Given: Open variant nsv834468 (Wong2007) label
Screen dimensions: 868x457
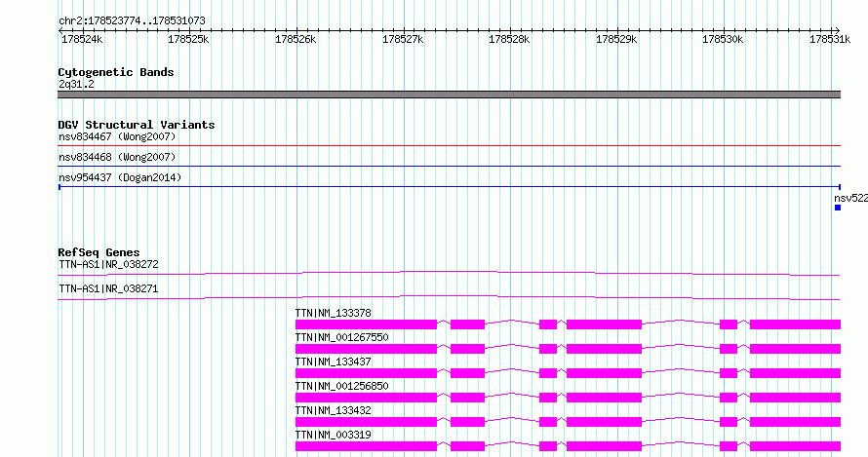Looking at the screenshot, I should click(x=117, y=157).
